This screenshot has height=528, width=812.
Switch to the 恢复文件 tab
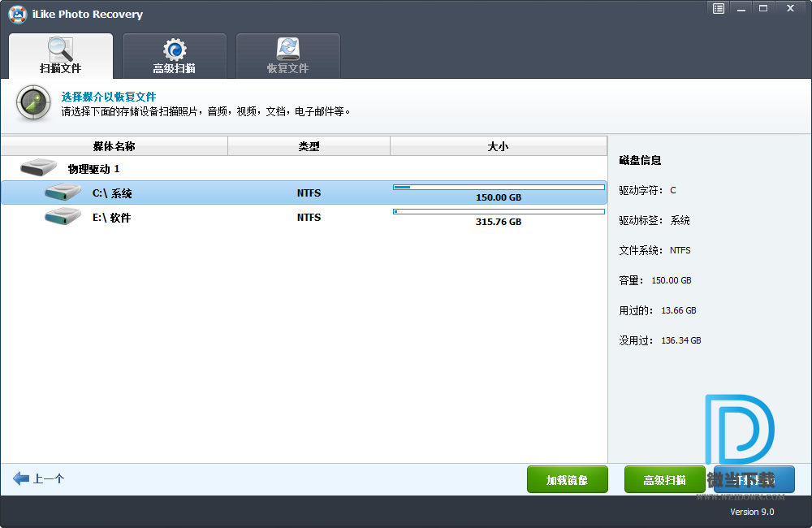(288, 56)
